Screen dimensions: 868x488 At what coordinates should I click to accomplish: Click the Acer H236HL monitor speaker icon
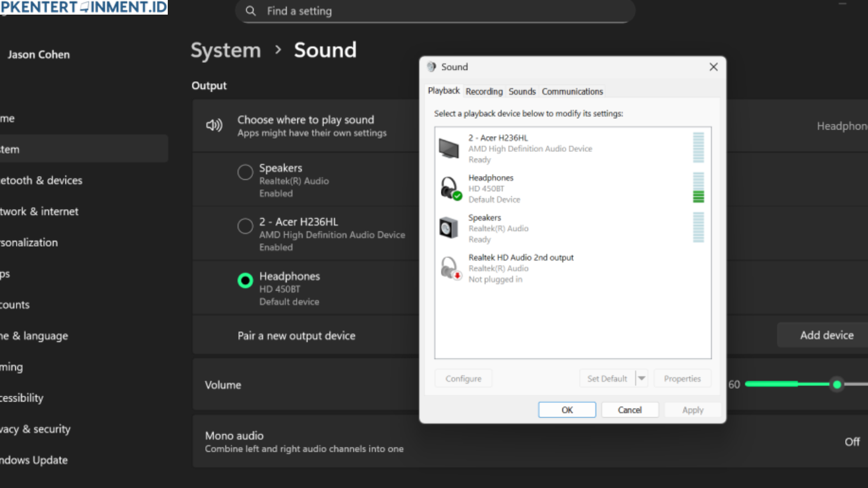click(x=450, y=147)
